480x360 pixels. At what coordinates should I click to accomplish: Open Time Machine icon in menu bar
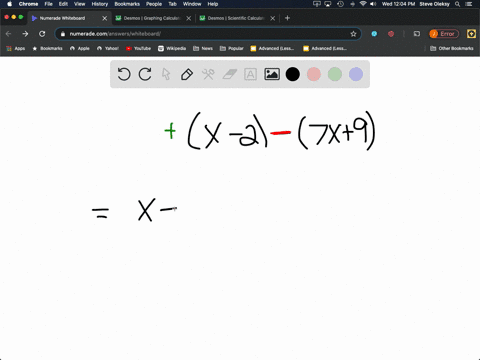coord(340,4)
